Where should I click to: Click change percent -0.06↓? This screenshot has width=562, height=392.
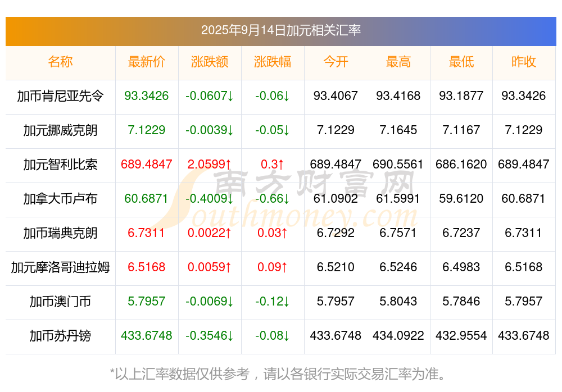point(273,95)
